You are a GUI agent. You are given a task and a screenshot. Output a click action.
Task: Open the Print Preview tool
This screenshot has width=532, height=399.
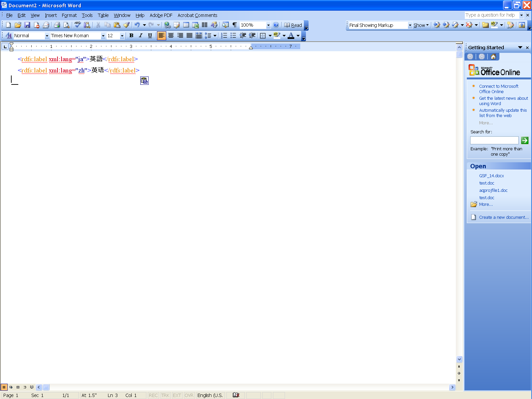66,25
